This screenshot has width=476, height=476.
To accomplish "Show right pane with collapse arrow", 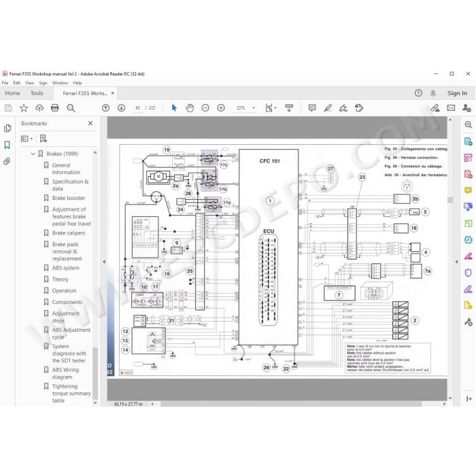I will (x=456, y=262).
